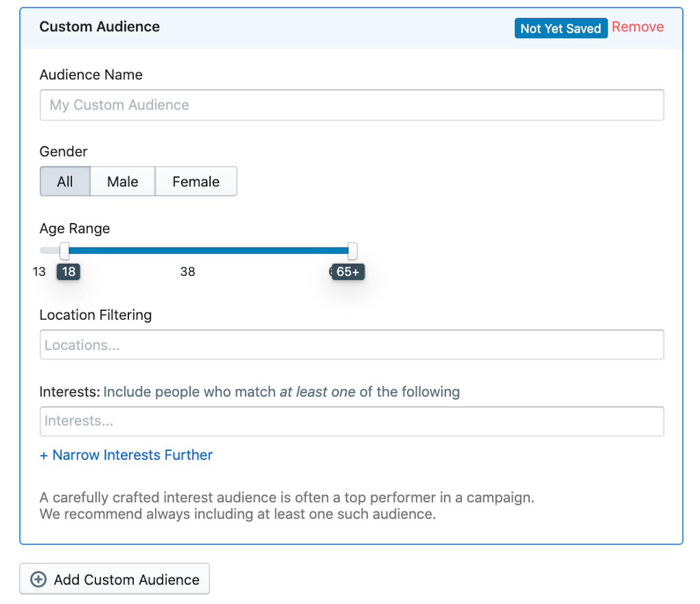The height and width of the screenshot is (604, 700).
Task: Click the Custom Audience header title
Action: pos(100,27)
